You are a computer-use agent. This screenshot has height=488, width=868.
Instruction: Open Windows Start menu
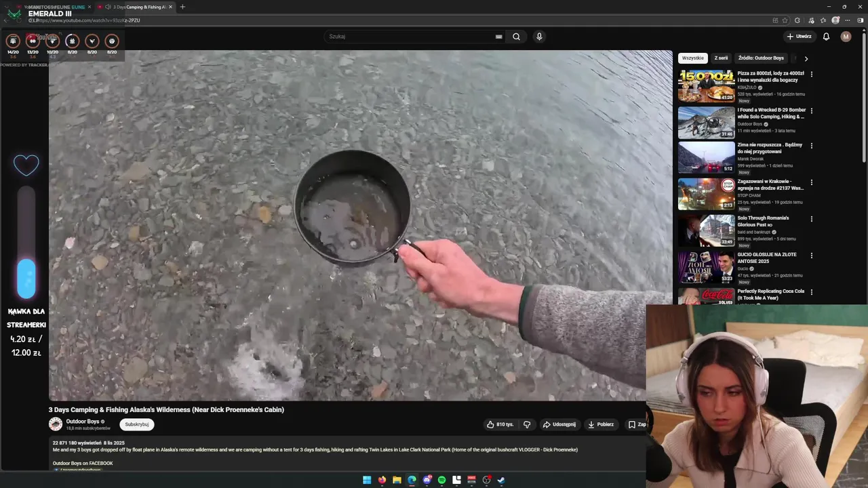(x=367, y=480)
